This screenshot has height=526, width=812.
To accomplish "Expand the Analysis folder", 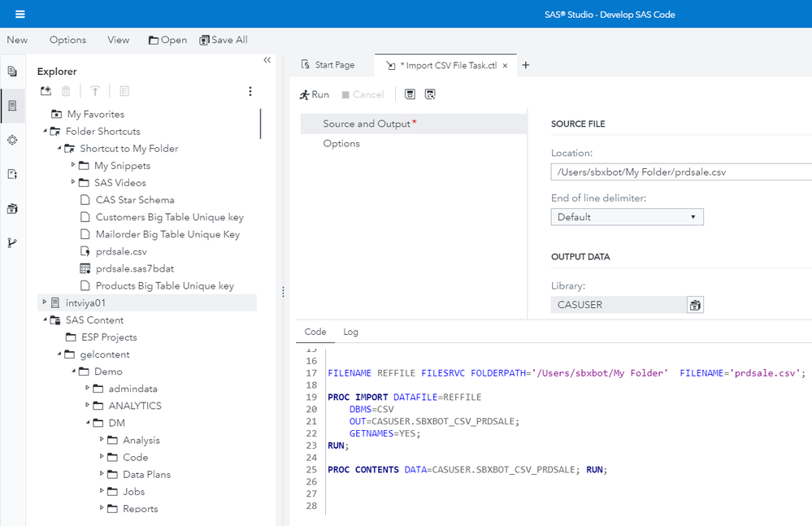I will pos(102,440).
